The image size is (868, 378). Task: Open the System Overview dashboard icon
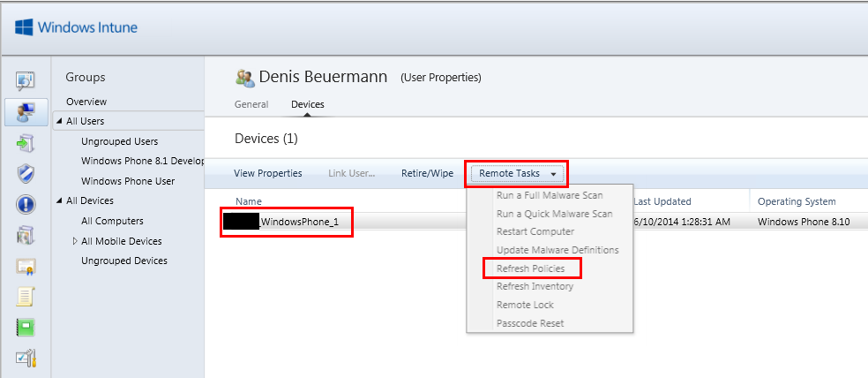tap(25, 81)
